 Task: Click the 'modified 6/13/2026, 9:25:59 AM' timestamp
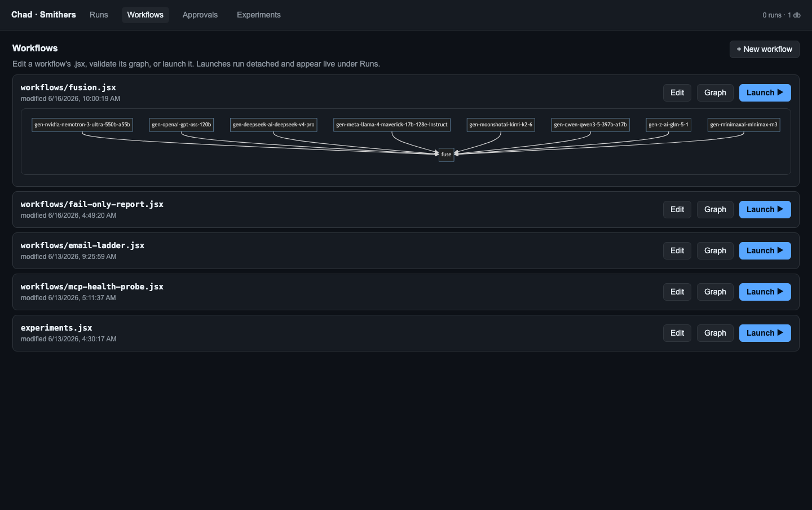pyautogui.click(x=69, y=257)
